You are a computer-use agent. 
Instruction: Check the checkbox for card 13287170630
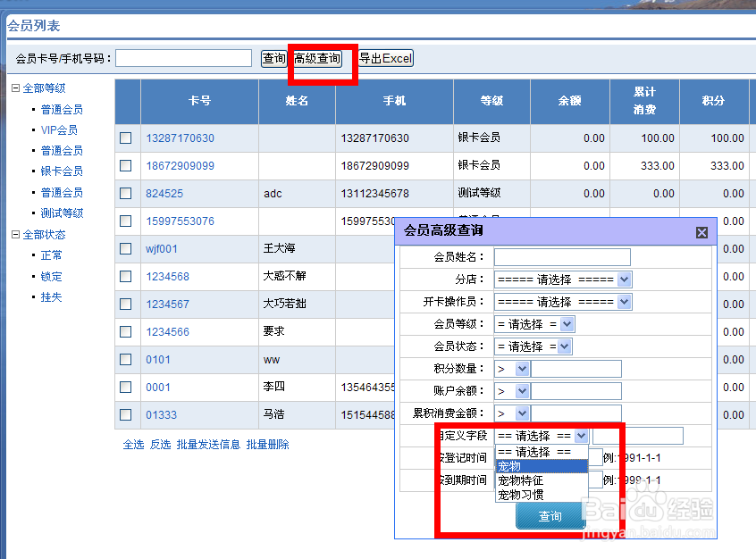pos(125,138)
